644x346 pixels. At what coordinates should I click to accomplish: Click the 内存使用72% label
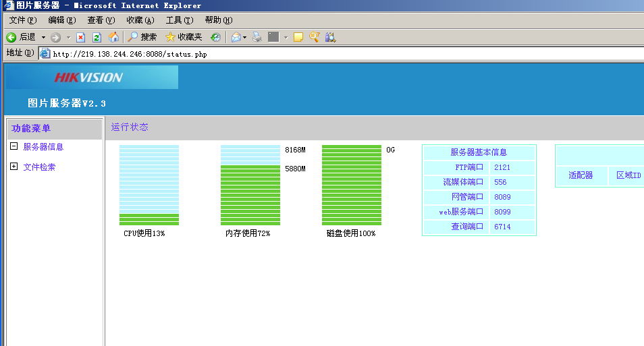(248, 233)
